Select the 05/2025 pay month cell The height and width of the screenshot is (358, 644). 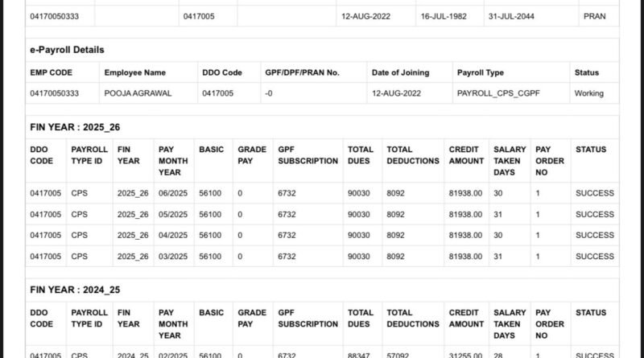pyautogui.click(x=173, y=214)
